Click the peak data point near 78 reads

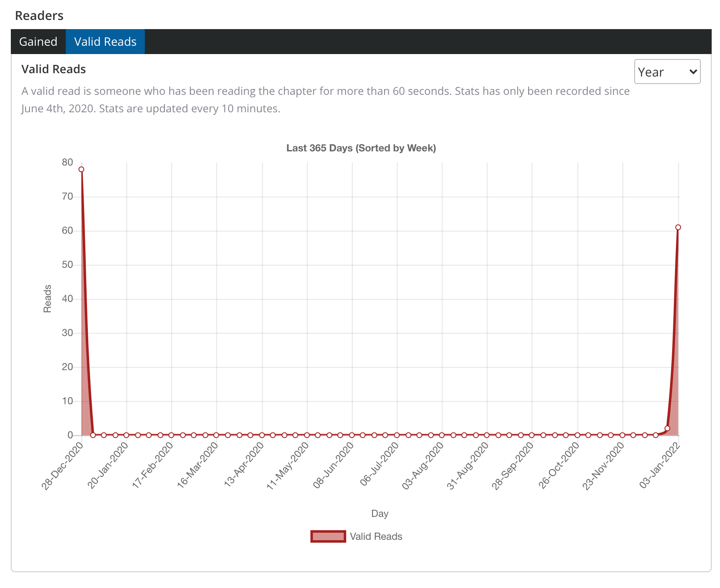tap(82, 169)
